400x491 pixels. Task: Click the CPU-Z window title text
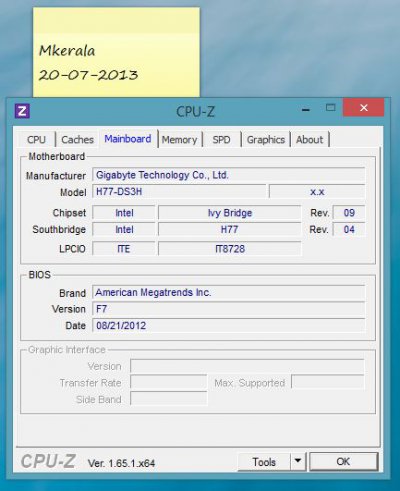pyautogui.click(x=195, y=112)
